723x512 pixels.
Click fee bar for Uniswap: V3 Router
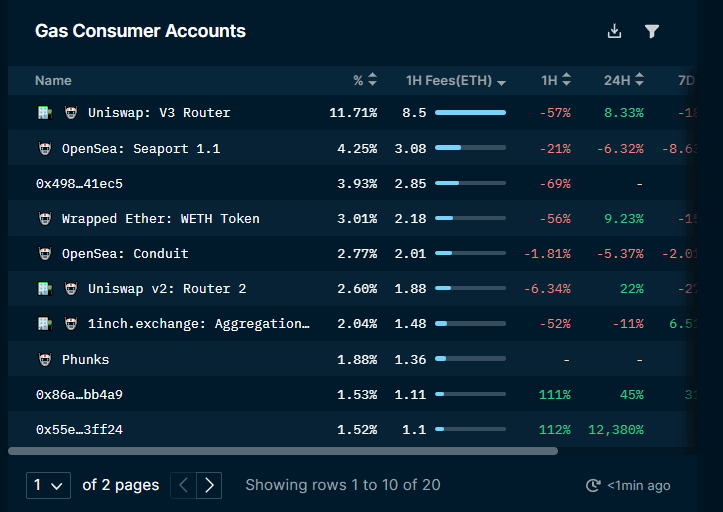(470, 113)
